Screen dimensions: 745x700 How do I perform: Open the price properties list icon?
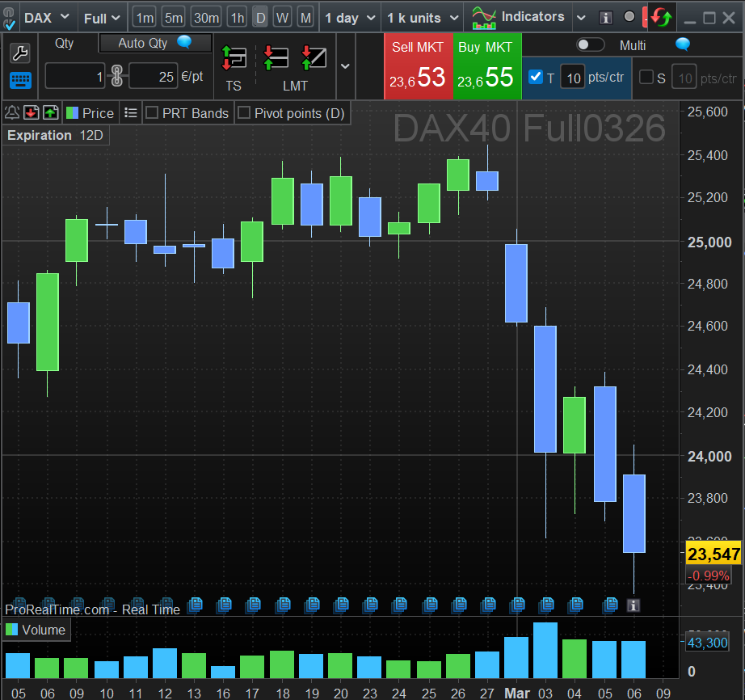click(131, 113)
